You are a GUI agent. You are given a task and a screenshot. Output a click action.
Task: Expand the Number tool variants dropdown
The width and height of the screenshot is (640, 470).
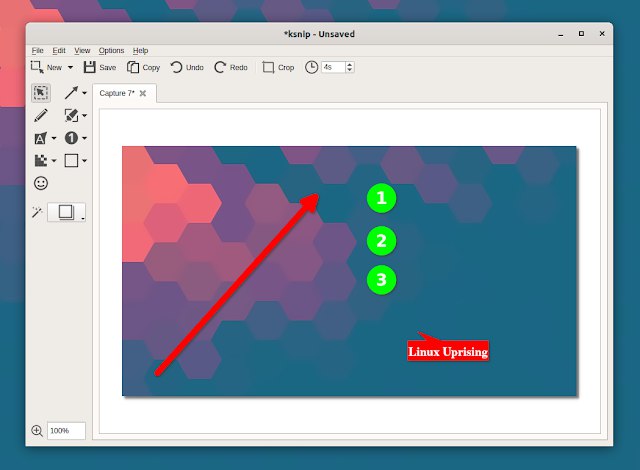click(x=84, y=138)
